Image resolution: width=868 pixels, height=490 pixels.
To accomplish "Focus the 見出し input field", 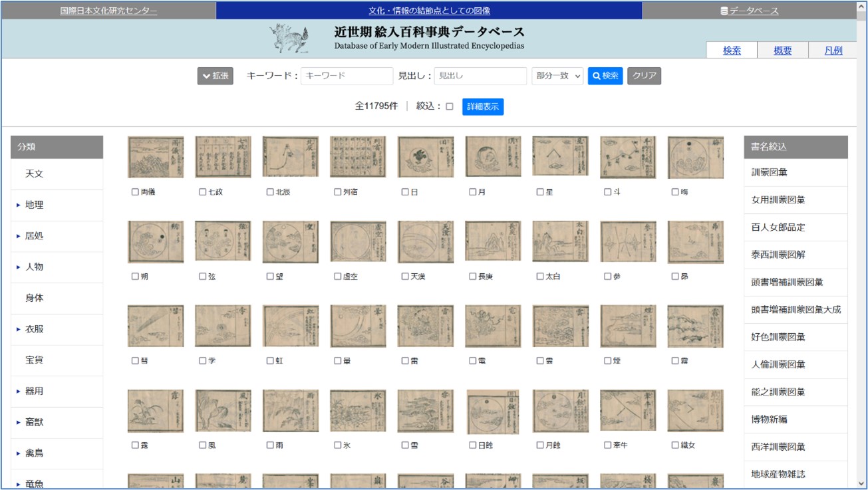I will (x=480, y=76).
